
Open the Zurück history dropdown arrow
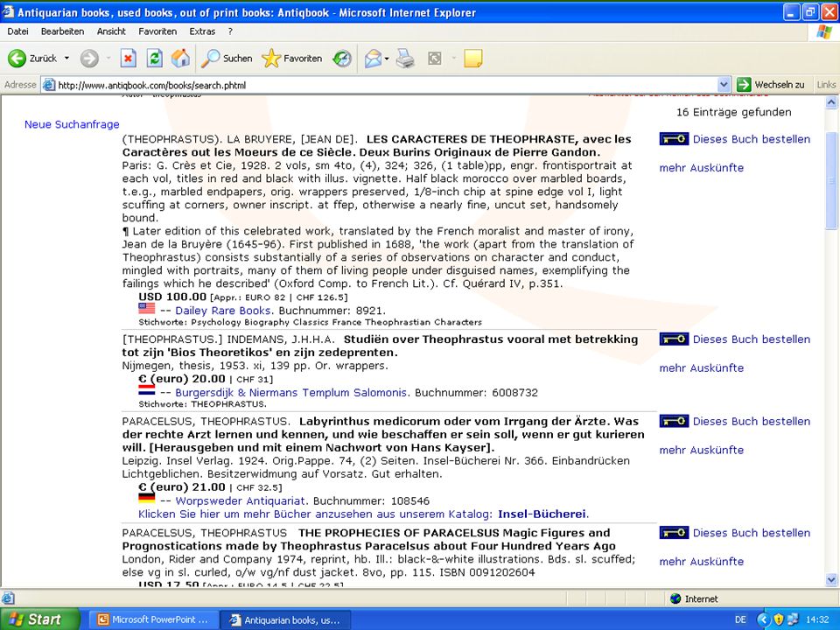point(67,59)
